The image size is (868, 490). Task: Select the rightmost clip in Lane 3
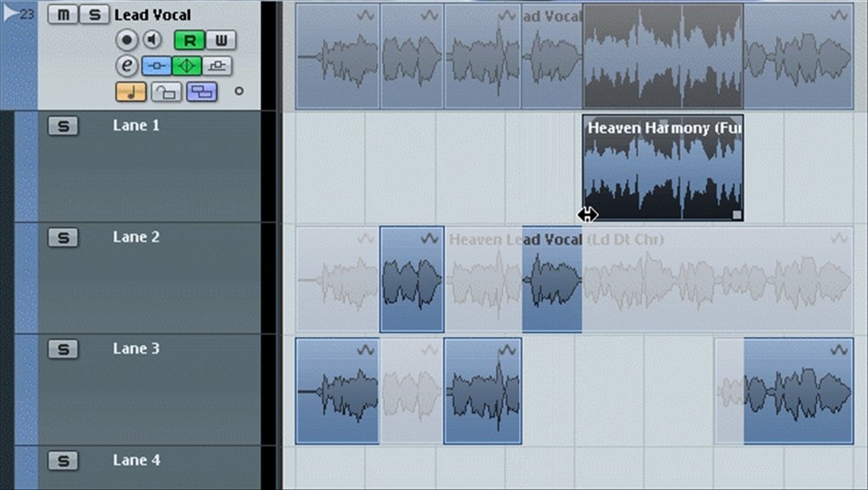click(x=798, y=391)
